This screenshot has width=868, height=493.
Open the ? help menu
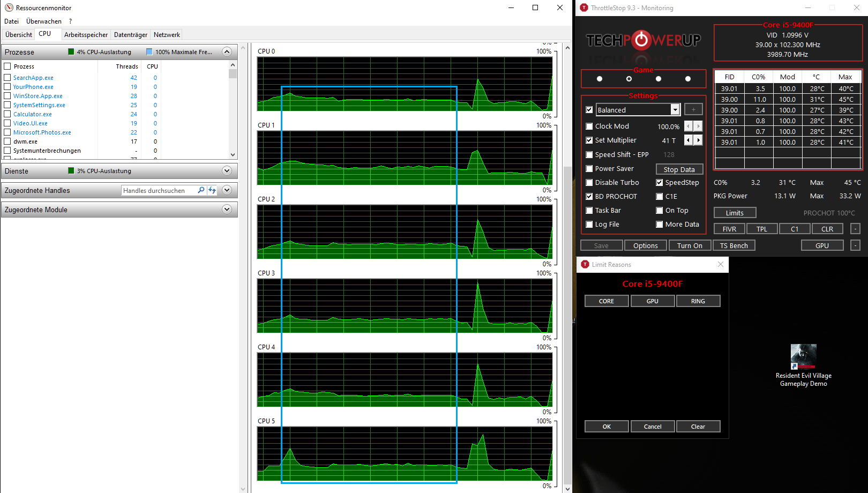pos(70,21)
